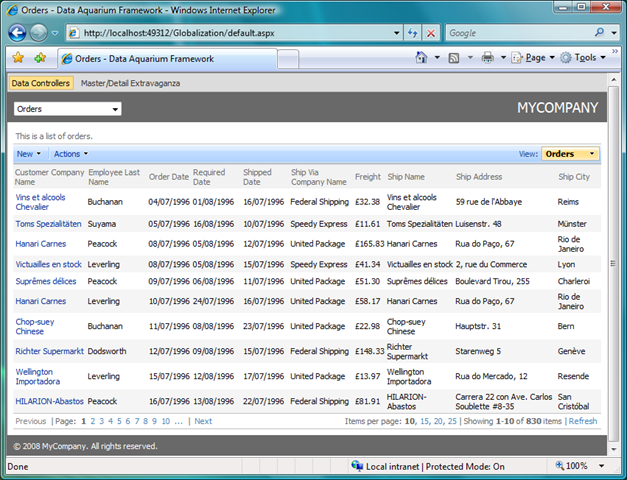Image resolution: width=627 pixels, height=480 pixels.
Task: Open Richter Supermarkt customer link
Action: click(49, 351)
